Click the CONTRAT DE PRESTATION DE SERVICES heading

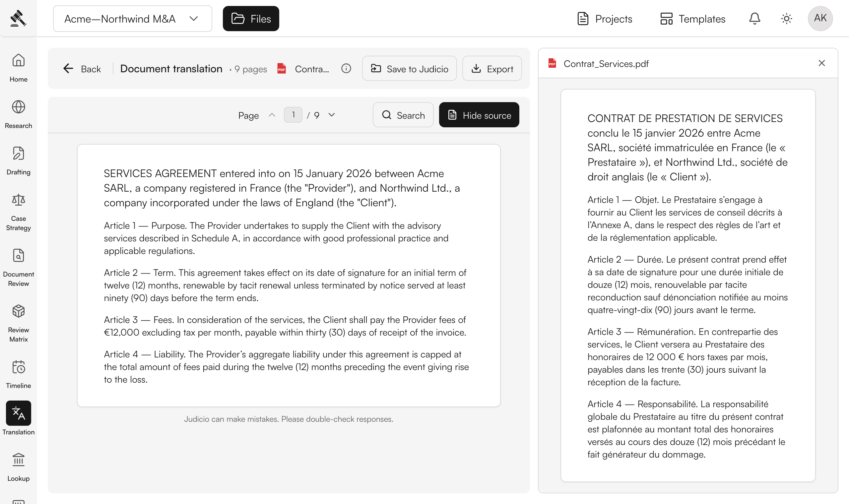tap(685, 118)
